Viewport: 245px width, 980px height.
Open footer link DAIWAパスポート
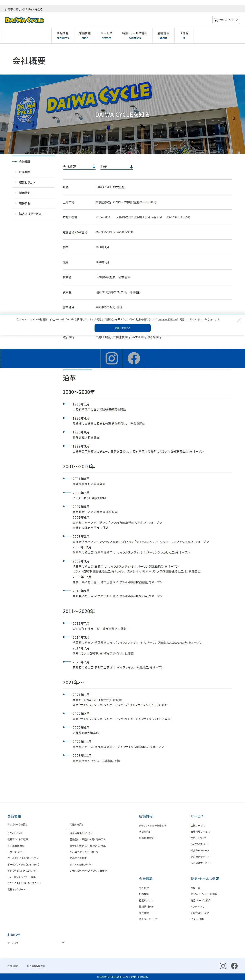200,844
